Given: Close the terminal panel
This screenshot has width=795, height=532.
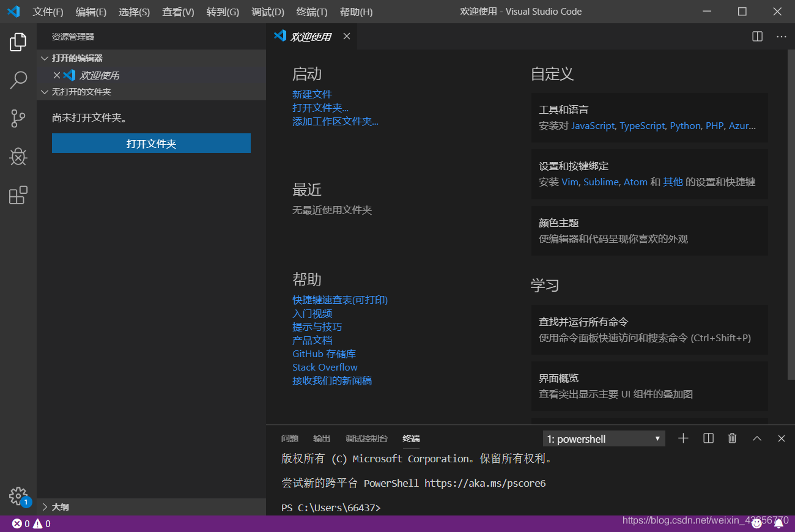Looking at the screenshot, I should click(x=781, y=438).
